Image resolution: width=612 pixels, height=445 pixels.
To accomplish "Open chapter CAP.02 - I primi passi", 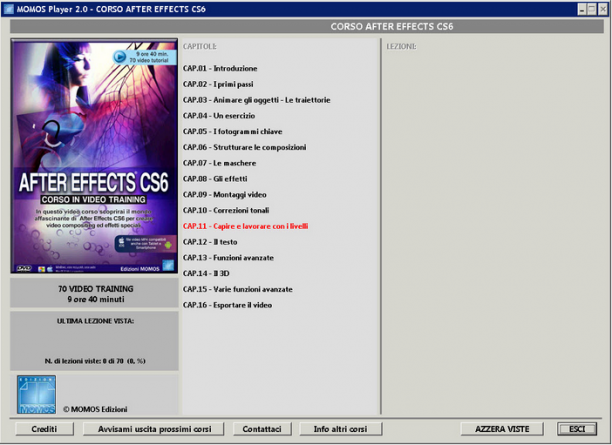I will 218,84.
